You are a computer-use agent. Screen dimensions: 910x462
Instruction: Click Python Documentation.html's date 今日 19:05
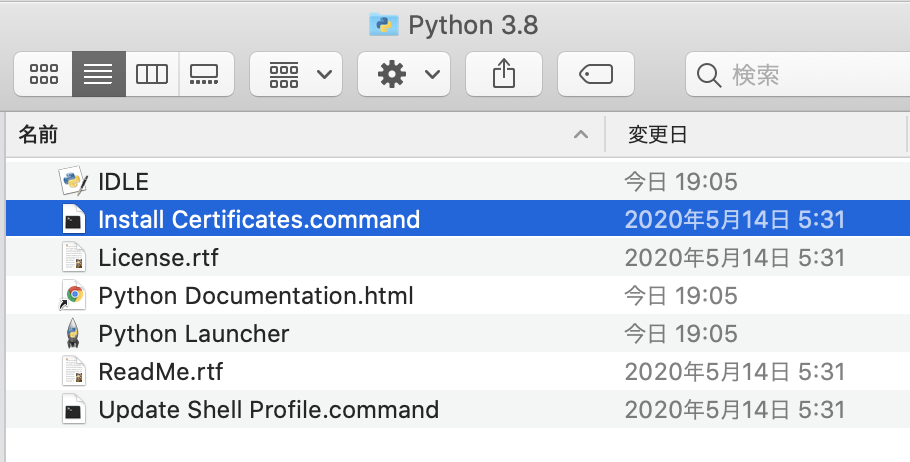click(681, 296)
